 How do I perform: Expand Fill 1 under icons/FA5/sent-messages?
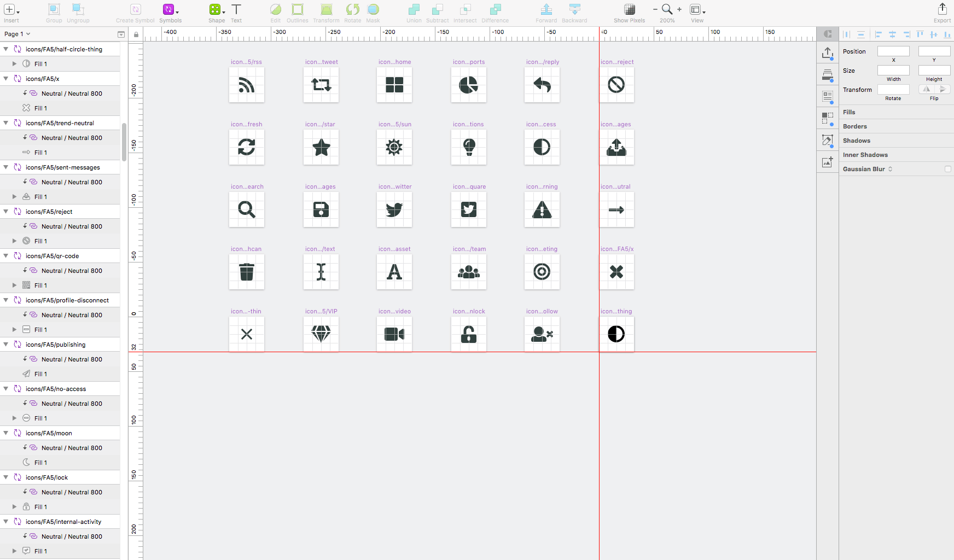[15, 197]
